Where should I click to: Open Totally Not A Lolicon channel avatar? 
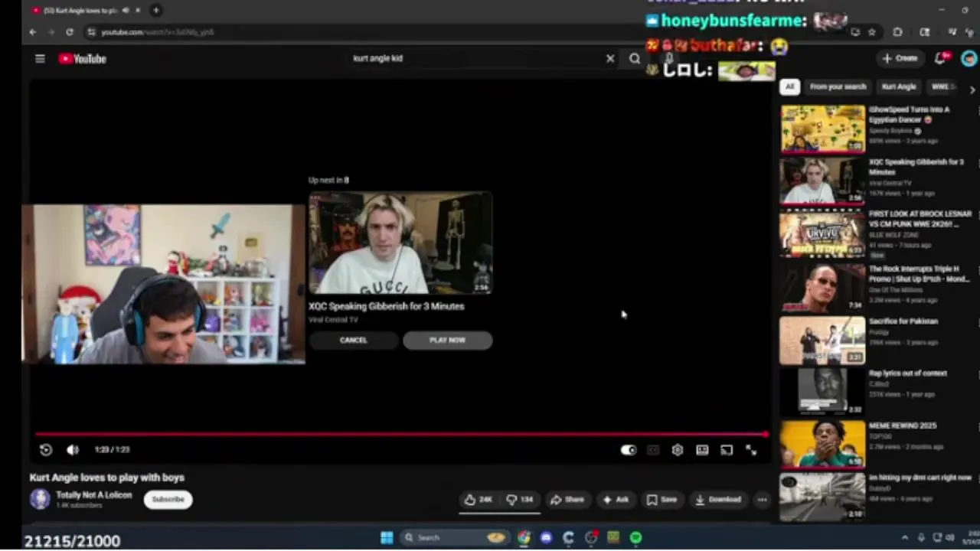click(x=40, y=499)
